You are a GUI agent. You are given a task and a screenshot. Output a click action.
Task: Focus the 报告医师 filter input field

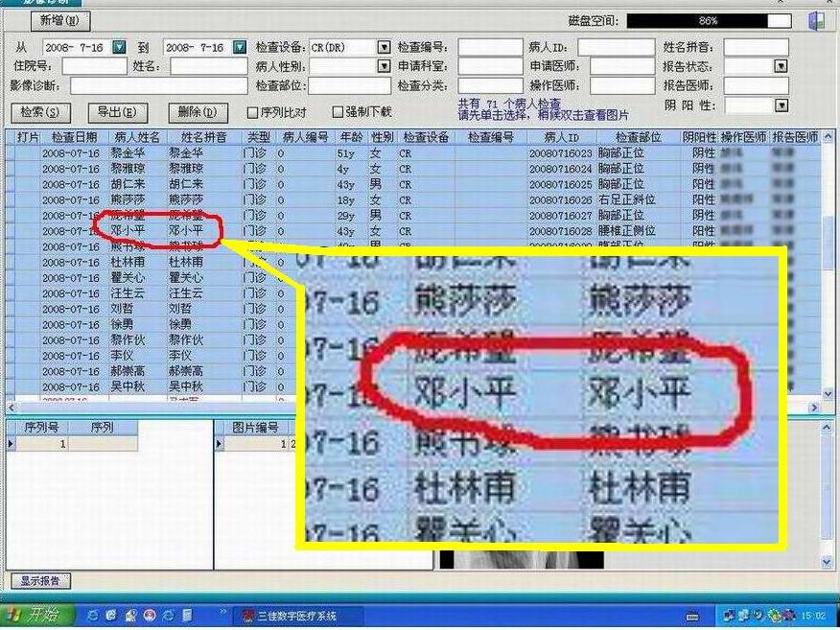756,85
